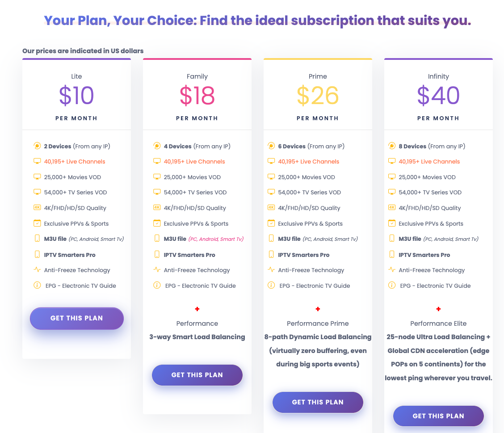This screenshot has height=433, width=504.
Task: Click the pink PC, Android, Smart Tv text
Action: point(216,239)
